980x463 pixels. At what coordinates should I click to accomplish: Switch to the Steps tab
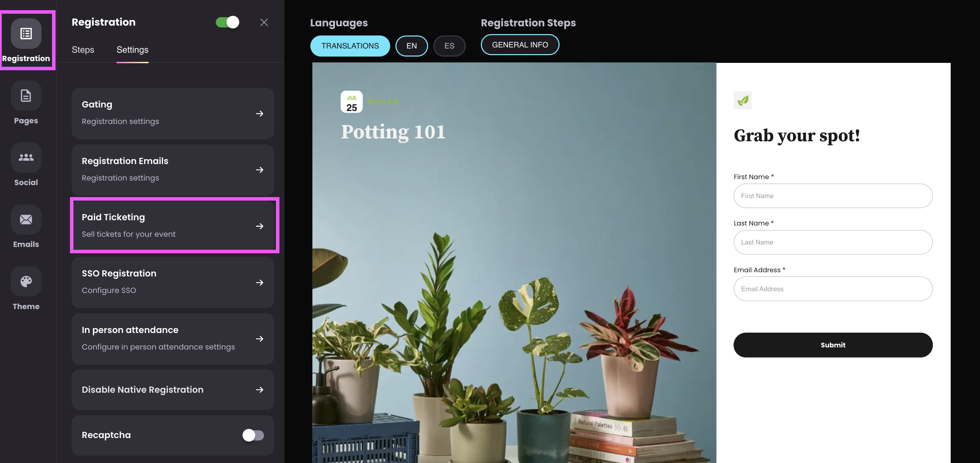coord(83,50)
